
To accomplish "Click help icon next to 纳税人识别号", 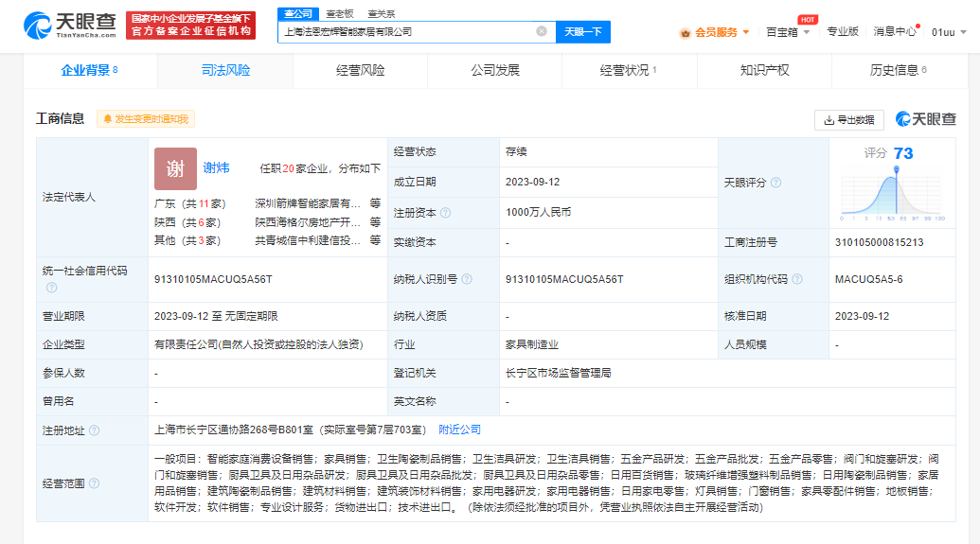I will click(x=467, y=279).
